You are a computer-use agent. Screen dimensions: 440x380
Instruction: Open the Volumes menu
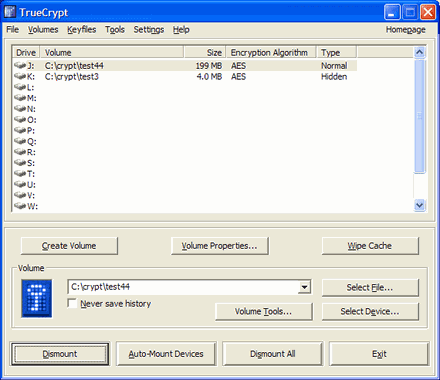43,30
